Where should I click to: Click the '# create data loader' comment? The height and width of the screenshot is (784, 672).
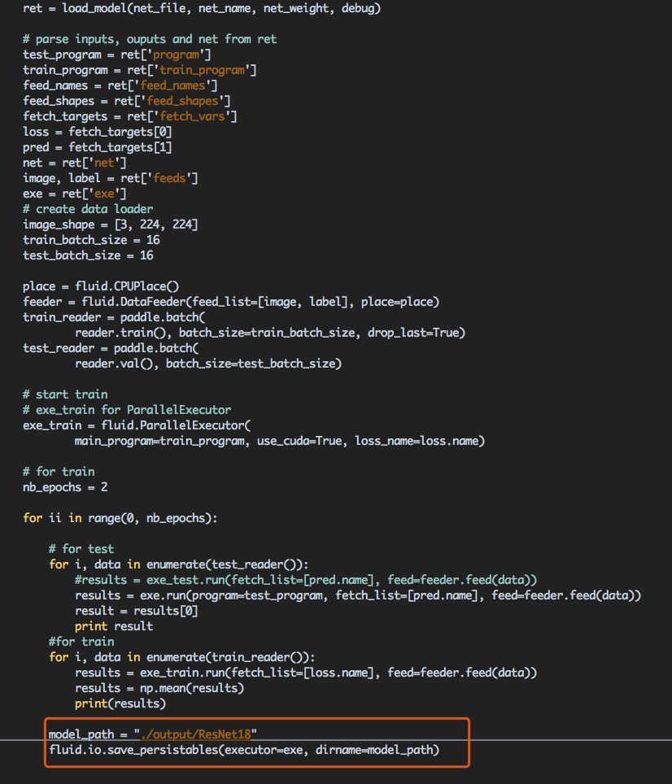click(88, 209)
